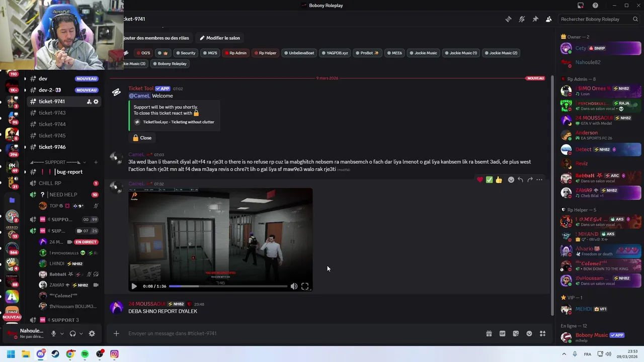The height and width of the screenshot is (362, 644).
Task: Mute the video with speaker icon
Action: 294,286
